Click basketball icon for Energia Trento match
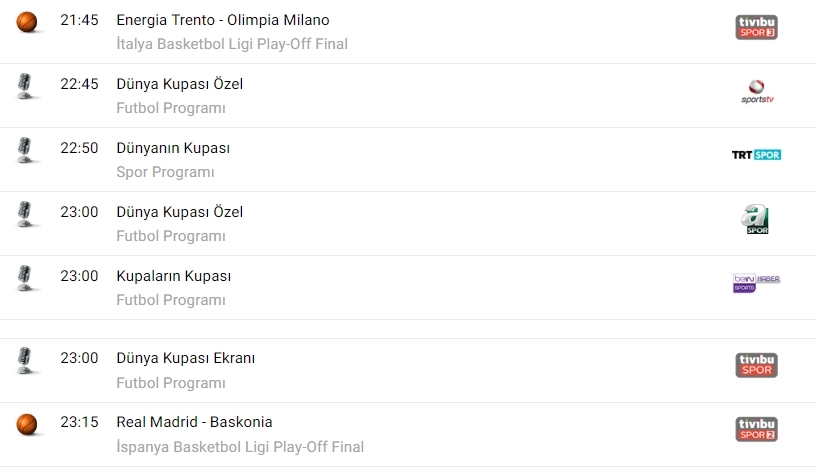 pos(27,22)
